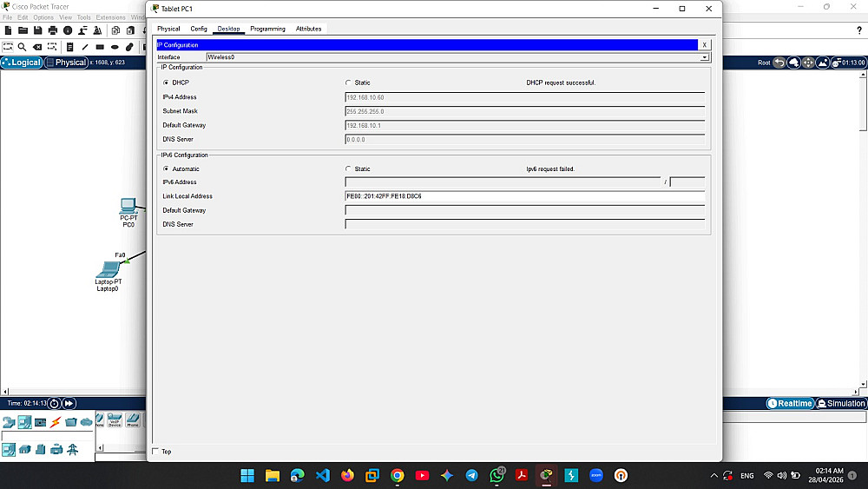Image resolution: width=868 pixels, height=489 pixels.
Task: Switch to Physical workspace view
Action: 67,63
